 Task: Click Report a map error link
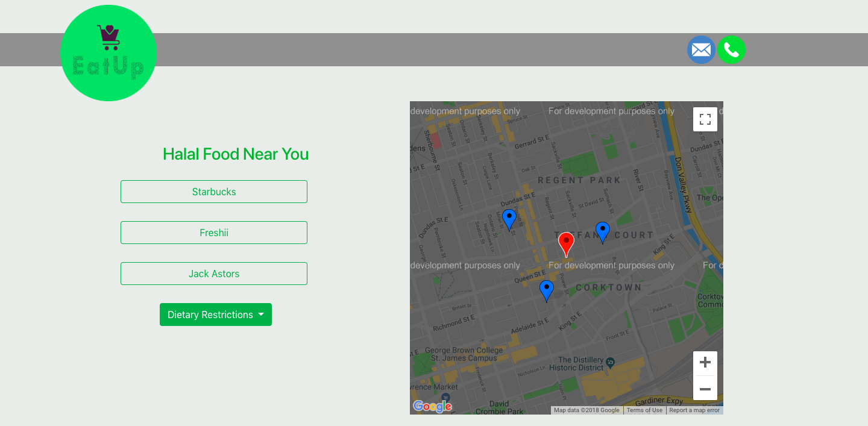point(694,410)
